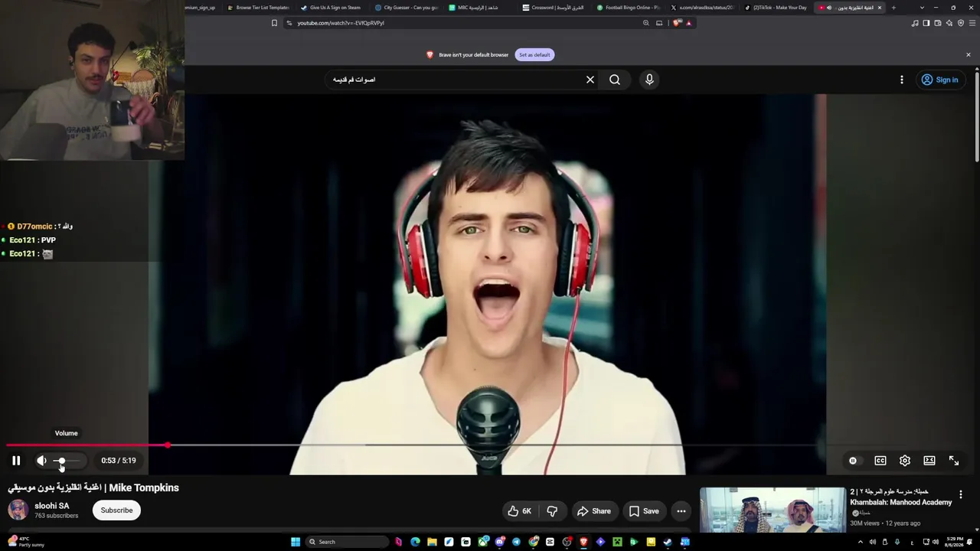Open the sloohi SA channel name link
The image size is (980, 551).
coord(52,506)
